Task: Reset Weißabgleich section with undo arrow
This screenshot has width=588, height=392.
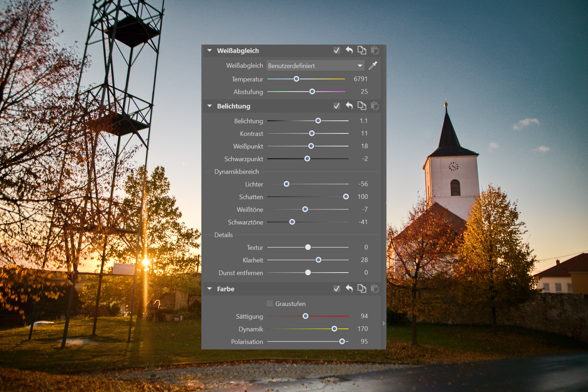Action: point(349,50)
